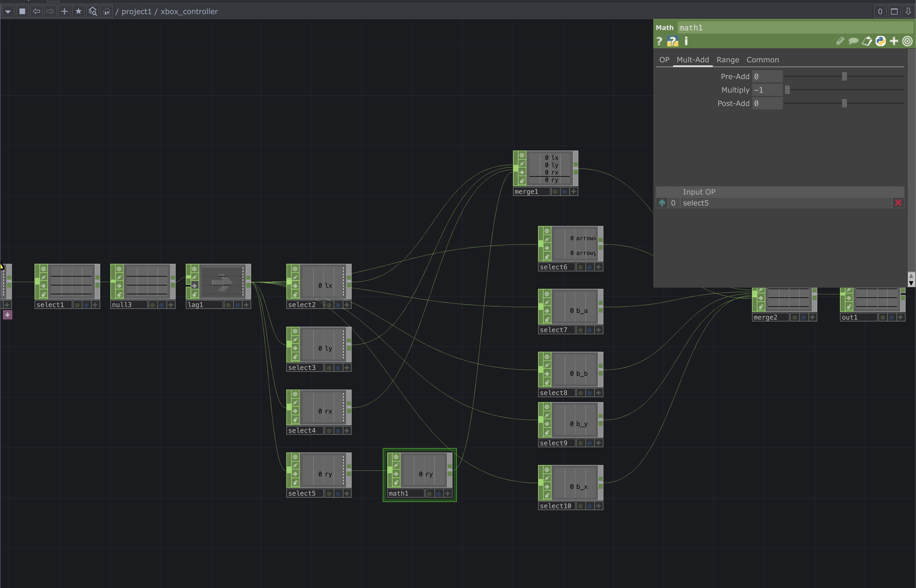Image resolution: width=916 pixels, height=588 pixels.
Task: Click the Pre-Add value field
Action: pyautogui.click(x=767, y=76)
